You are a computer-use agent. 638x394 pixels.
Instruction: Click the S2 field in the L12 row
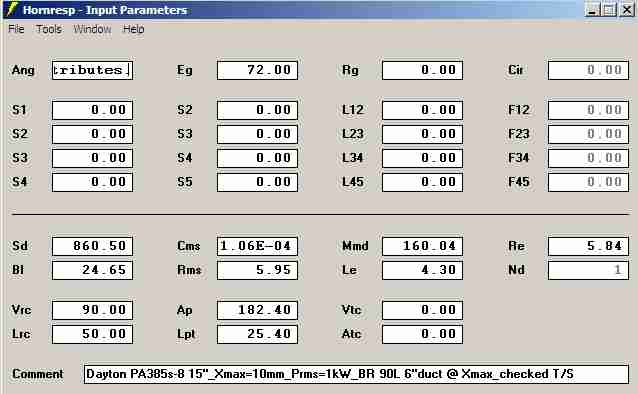(x=257, y=110)
